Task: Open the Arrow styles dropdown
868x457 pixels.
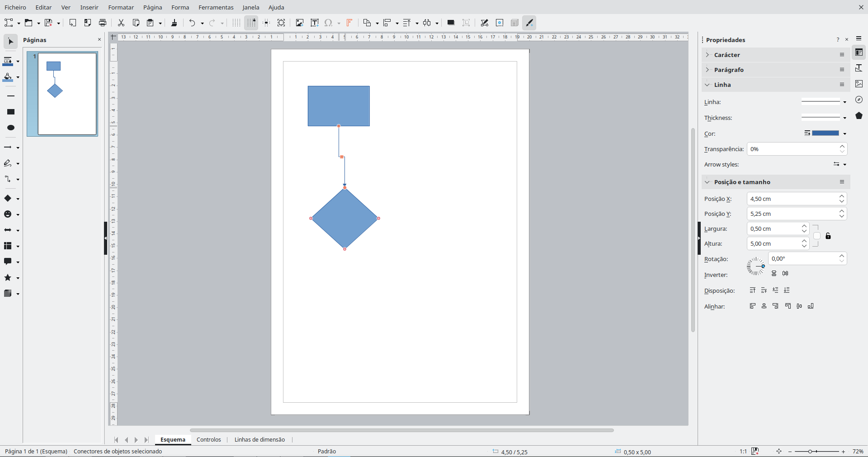Action: pos(840,164)
